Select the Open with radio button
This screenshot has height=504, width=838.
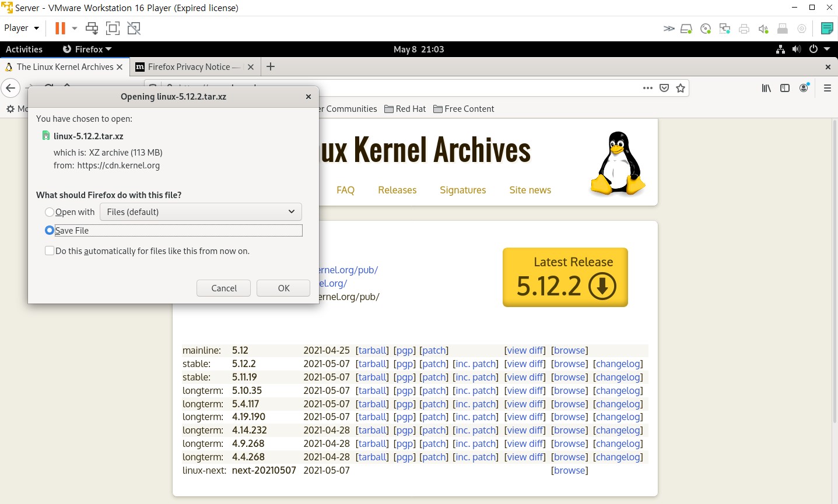click(50, 212)
